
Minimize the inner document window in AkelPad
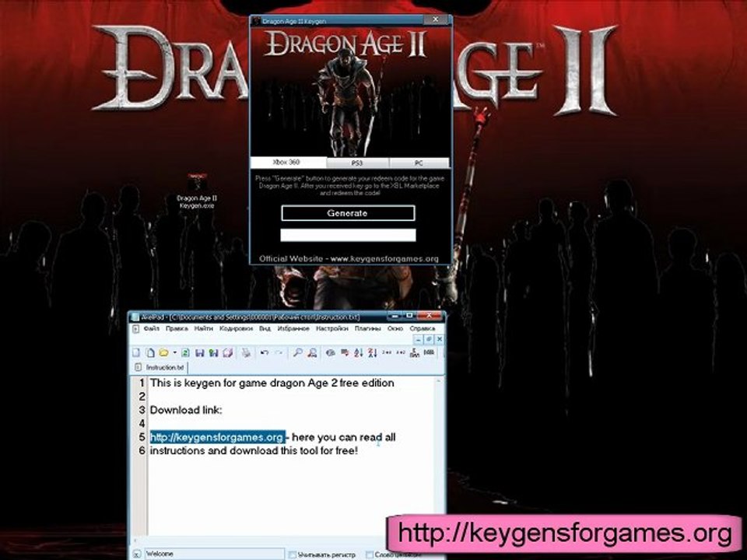[x=418, y=340]
